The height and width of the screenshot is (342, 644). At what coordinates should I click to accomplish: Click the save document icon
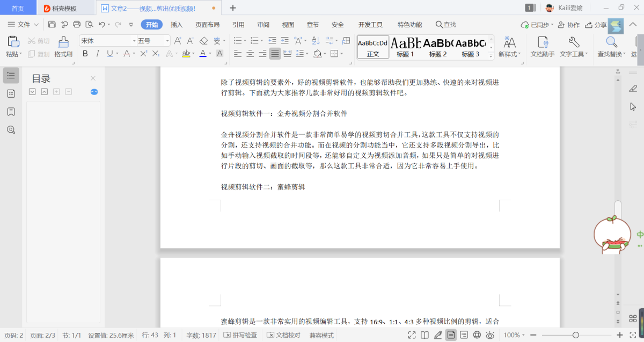pyautogui.click(x=52, y=25)
